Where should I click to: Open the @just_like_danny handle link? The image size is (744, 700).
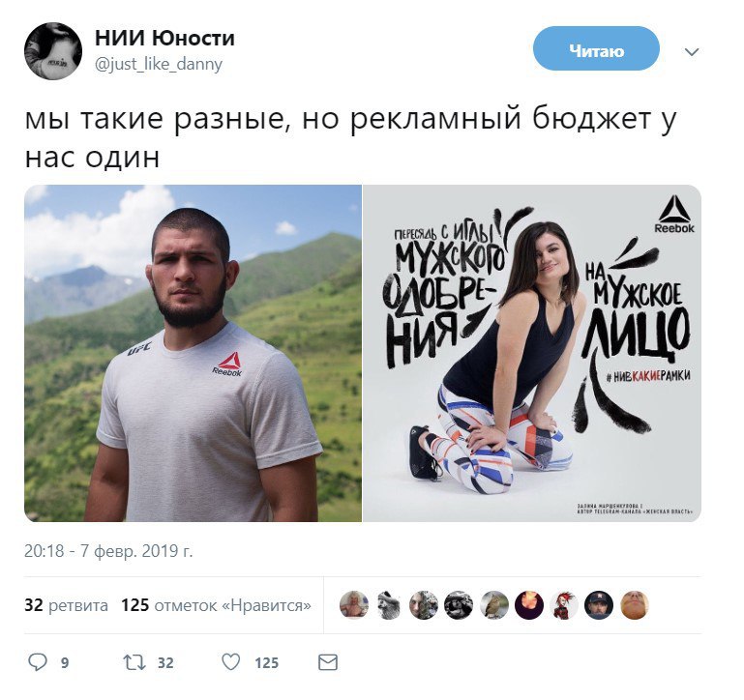pos(159,64)
